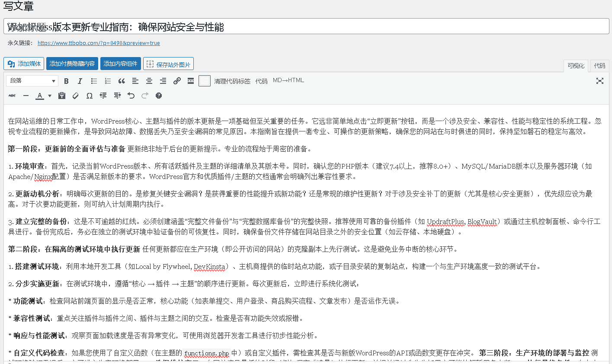Insert a blockquote

[122, 81]
